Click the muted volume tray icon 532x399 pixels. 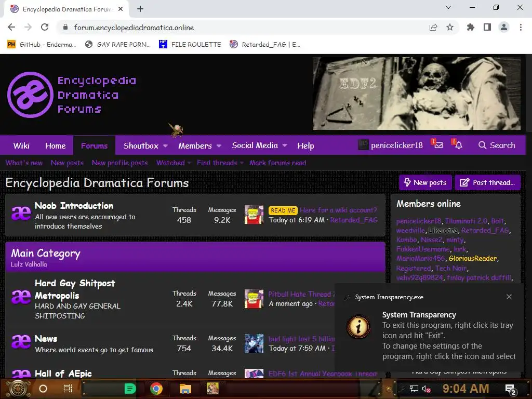tap(426, 389)
